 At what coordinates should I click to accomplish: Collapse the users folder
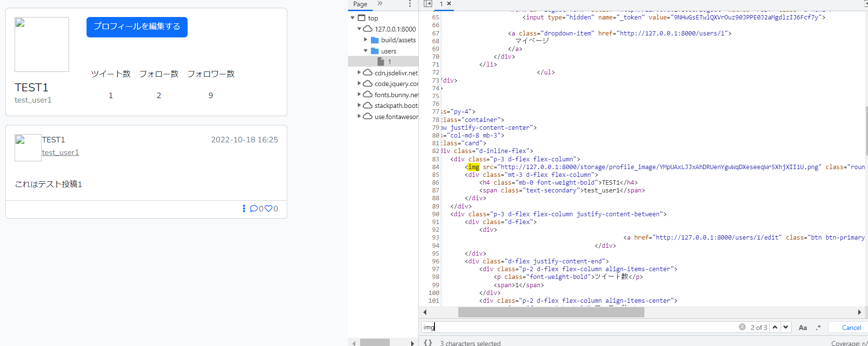pyautogui.click(x=366, y=51)
